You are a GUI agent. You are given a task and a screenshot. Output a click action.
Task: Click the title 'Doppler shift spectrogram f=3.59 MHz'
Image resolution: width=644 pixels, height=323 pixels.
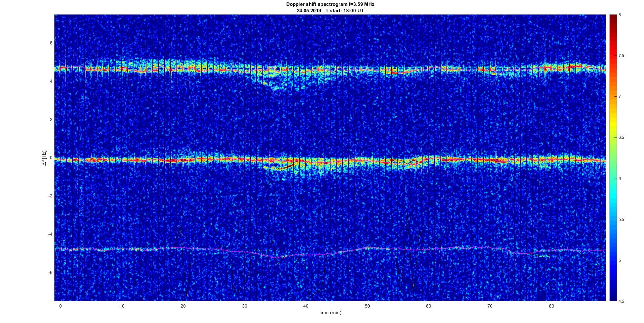[x=330, y=5]
